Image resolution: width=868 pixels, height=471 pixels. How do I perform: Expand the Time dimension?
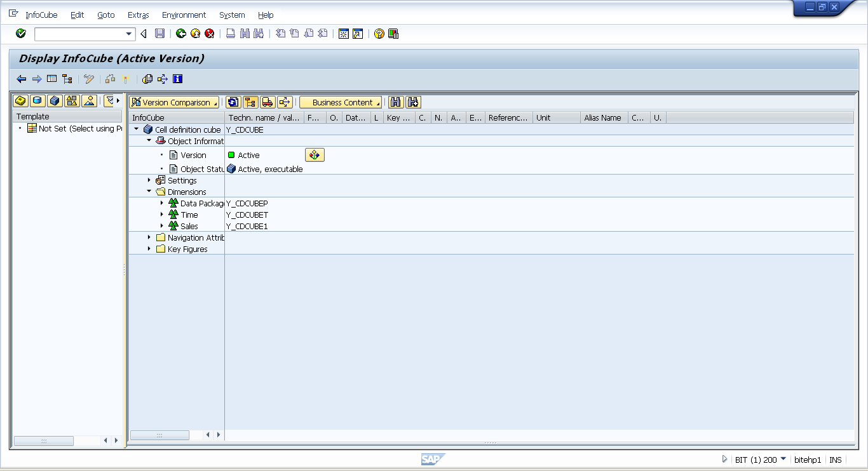162,215
